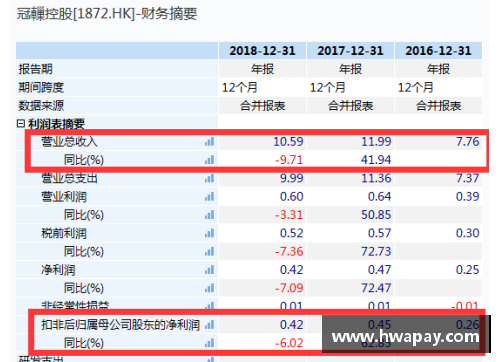
Task: Open chart icon for 同比(%) row showing -7.36
Action: click(x=209, y=252)
